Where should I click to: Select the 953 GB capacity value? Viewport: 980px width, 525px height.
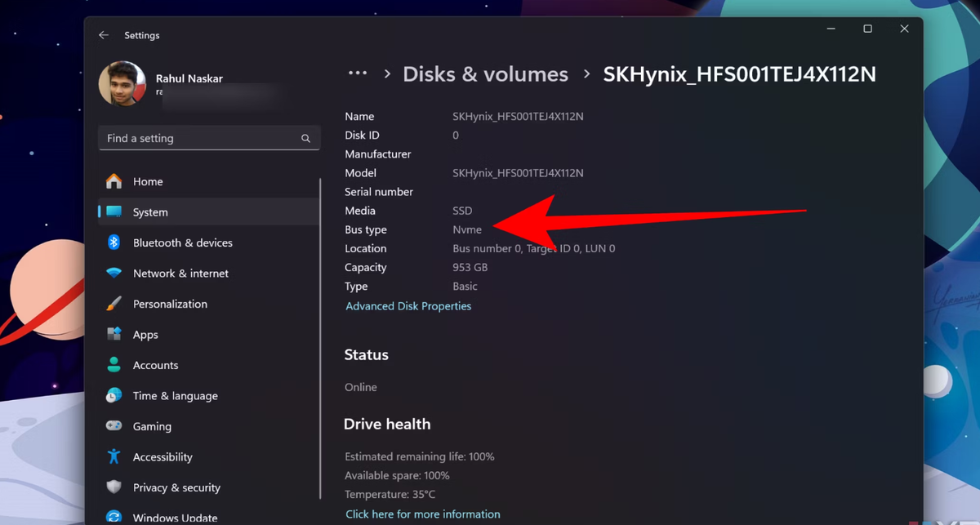pos(470,268)
